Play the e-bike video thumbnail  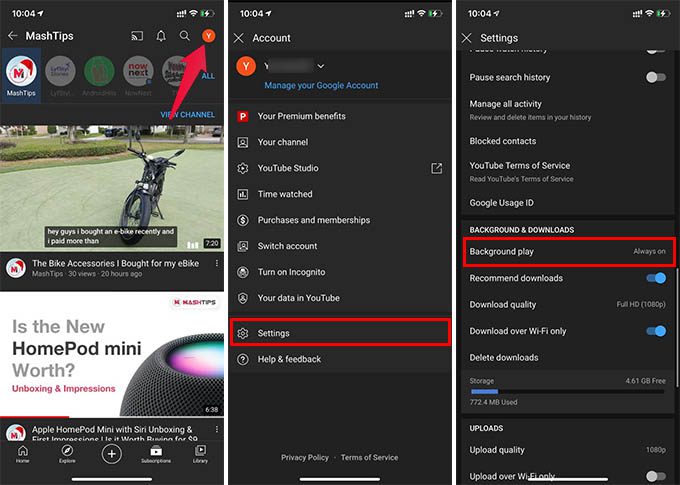tap(112, 188)
